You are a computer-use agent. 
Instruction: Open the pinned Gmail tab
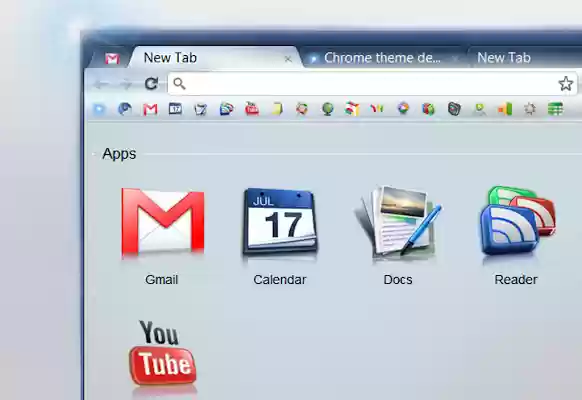click(x=112, y=59)
